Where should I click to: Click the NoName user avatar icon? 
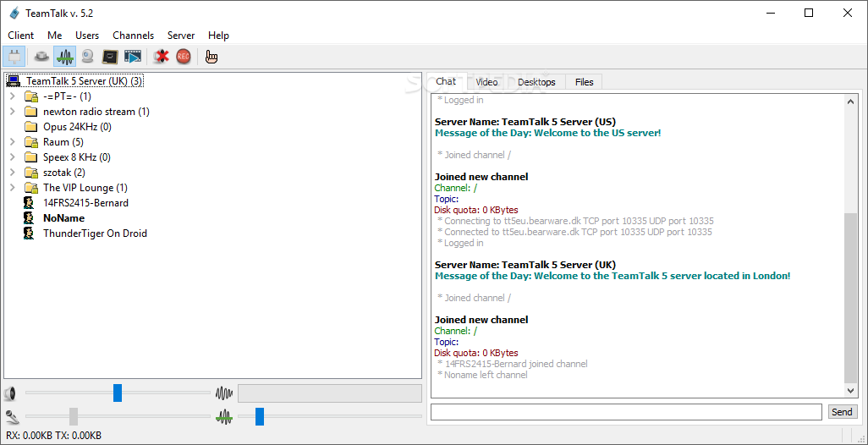(29, 218)
